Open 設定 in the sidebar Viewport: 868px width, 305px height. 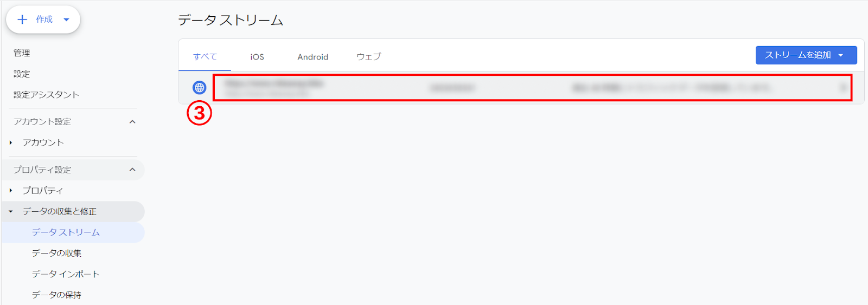22,74
